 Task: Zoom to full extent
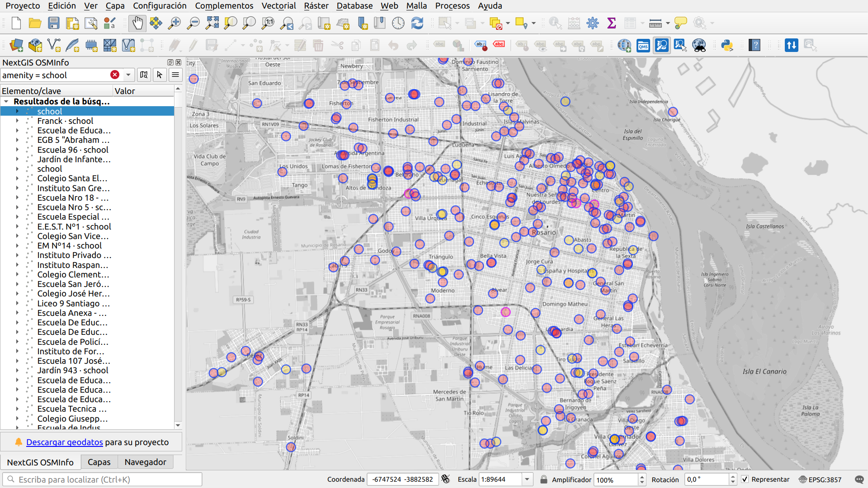coord(212,23)
